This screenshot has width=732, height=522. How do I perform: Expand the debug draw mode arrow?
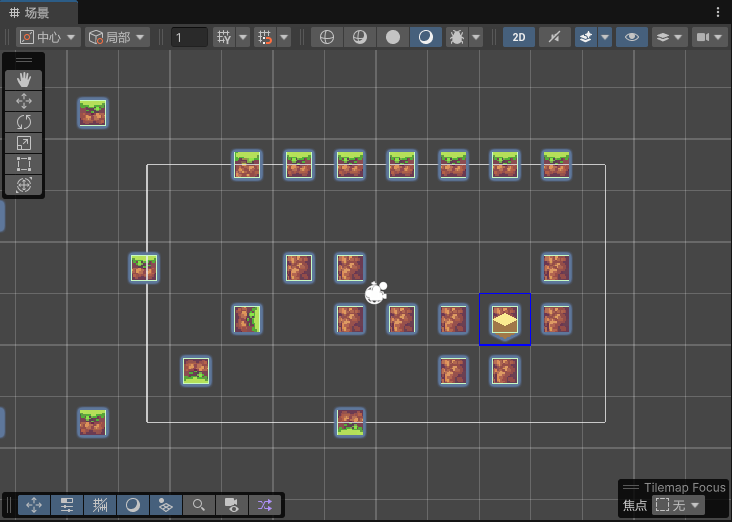[x=476, y=37]
